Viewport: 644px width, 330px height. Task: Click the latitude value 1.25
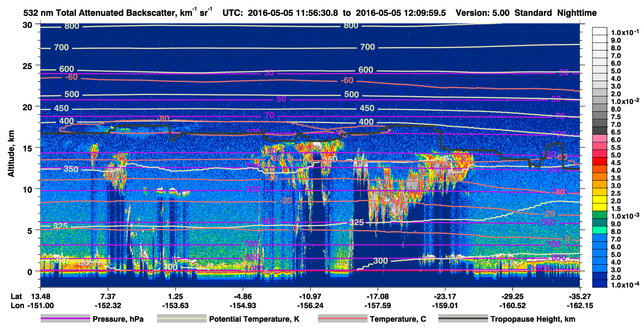tap(175, 297)
